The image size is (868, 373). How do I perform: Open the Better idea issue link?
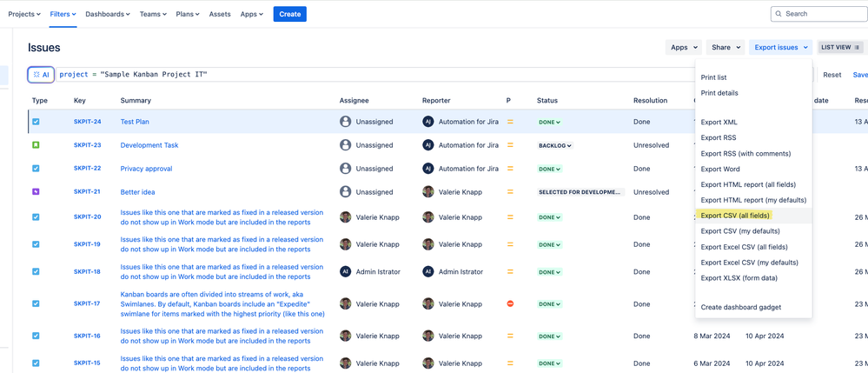pyautogui.click(x=138, y=192)
